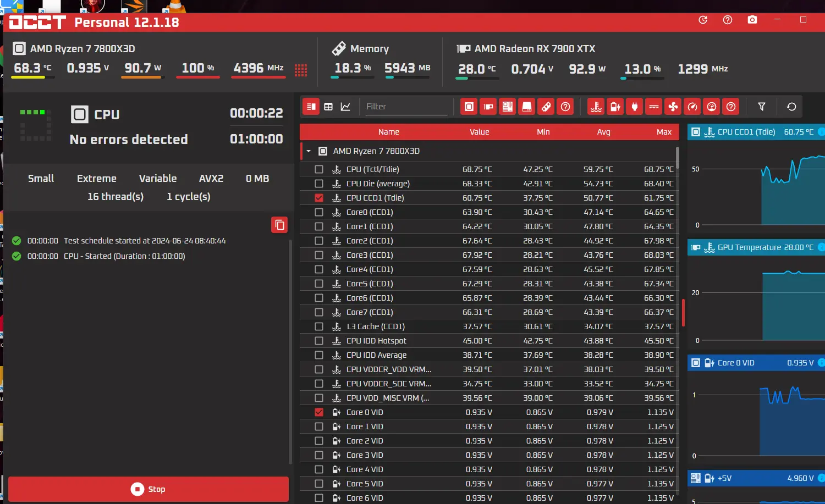Click the 16 thread(s) setting

(x=116, y=197)
